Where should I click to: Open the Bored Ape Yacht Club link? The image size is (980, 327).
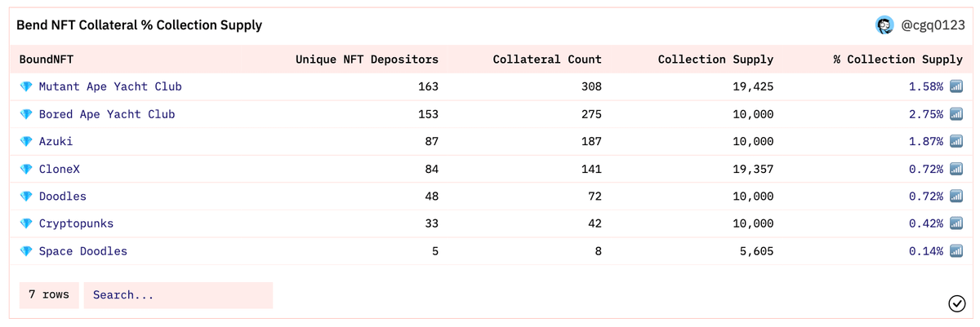[107, 114]
